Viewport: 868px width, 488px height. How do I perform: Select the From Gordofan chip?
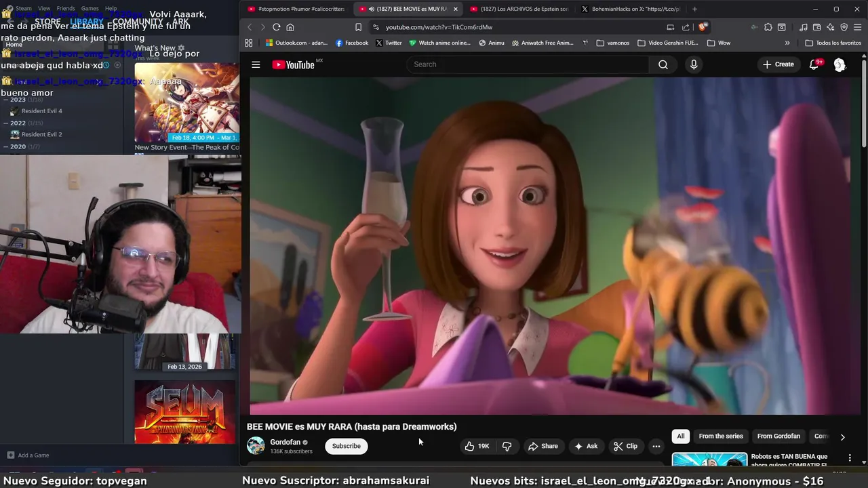(778, 436)
